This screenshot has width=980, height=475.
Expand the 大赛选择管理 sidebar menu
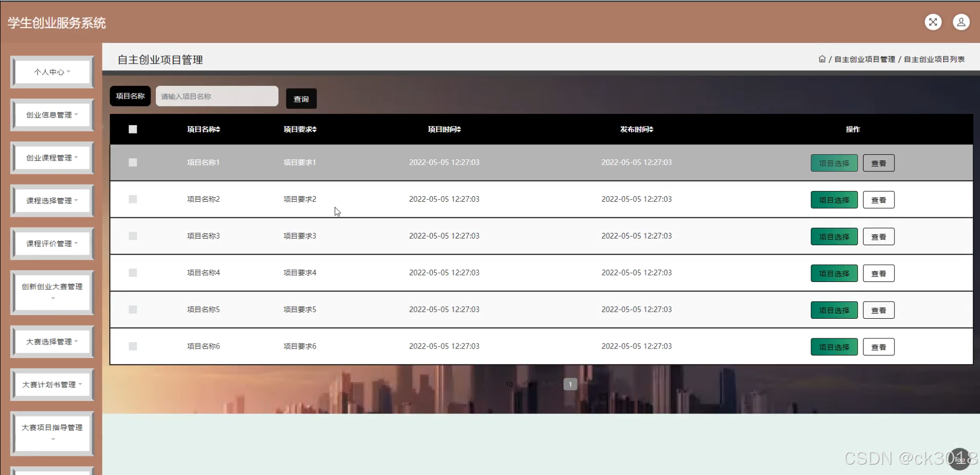point(52,342)
